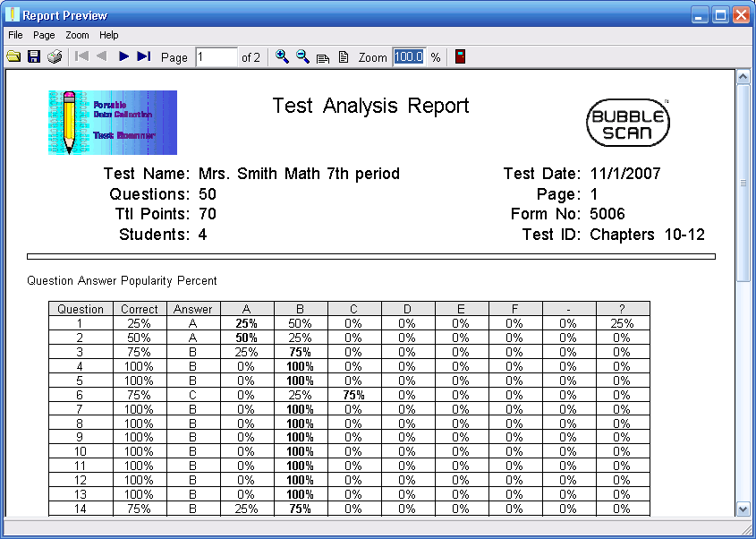
Task: Click the Bubble Scan logo
Action: pos(628,123)
